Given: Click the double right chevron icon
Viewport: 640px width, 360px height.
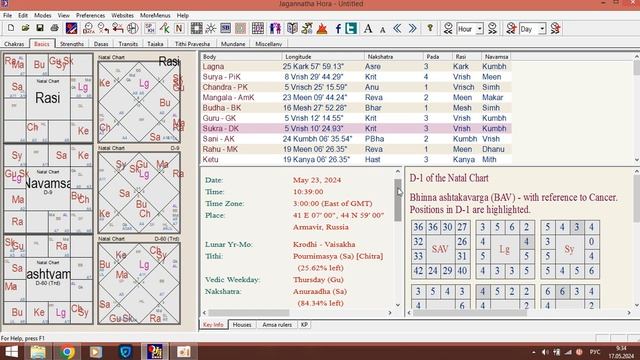Looking at the screenshot, I should [x=412, y=28].
